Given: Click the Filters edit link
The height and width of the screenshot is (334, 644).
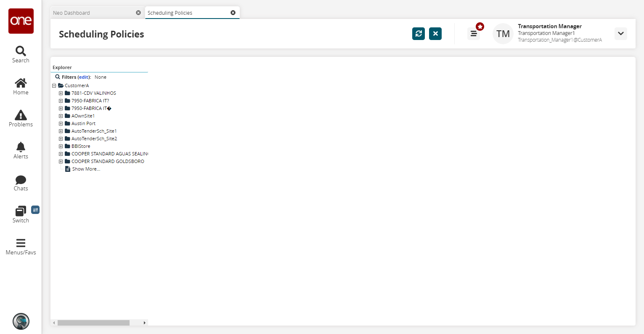Looking at the screenshot, I should click(x=84, y=77).
